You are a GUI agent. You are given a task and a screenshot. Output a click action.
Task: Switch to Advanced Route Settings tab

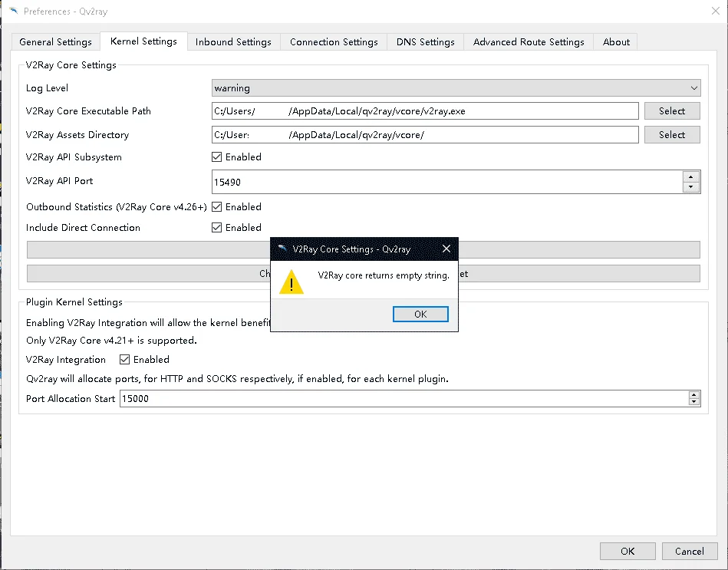click(529, 41)
